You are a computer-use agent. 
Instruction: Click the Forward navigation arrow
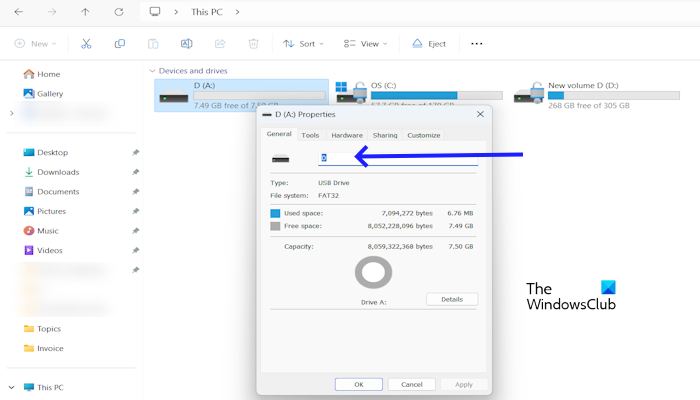pyautogui.click(x=52, y=12)
